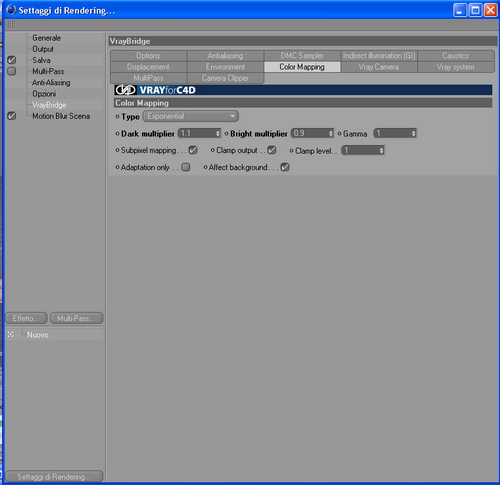500x485 pixels.
Task: Click the animation dot beside Gamma
Action: pyautogui.click(x=339, y=134)
